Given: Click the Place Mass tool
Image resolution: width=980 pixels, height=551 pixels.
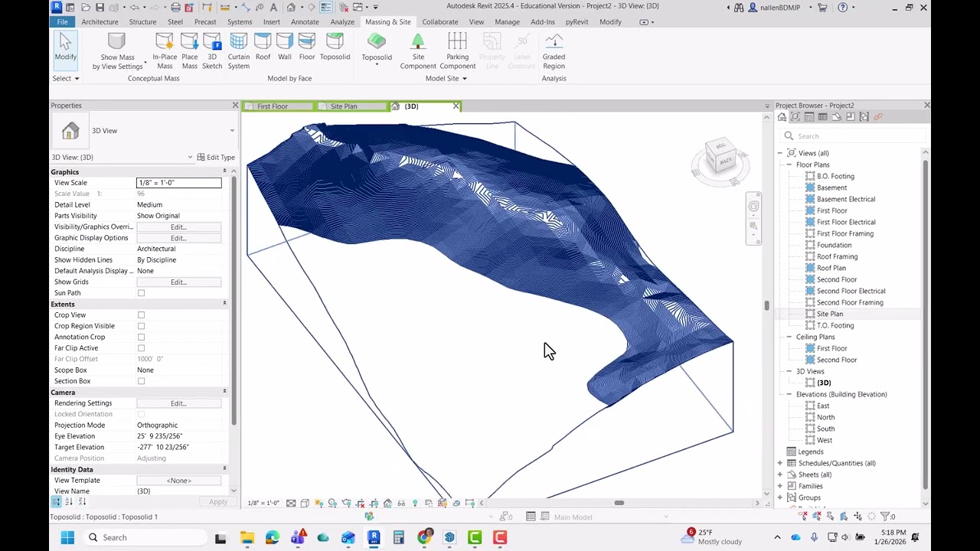Looking at the screenshot, I should (x=189, y=51).
